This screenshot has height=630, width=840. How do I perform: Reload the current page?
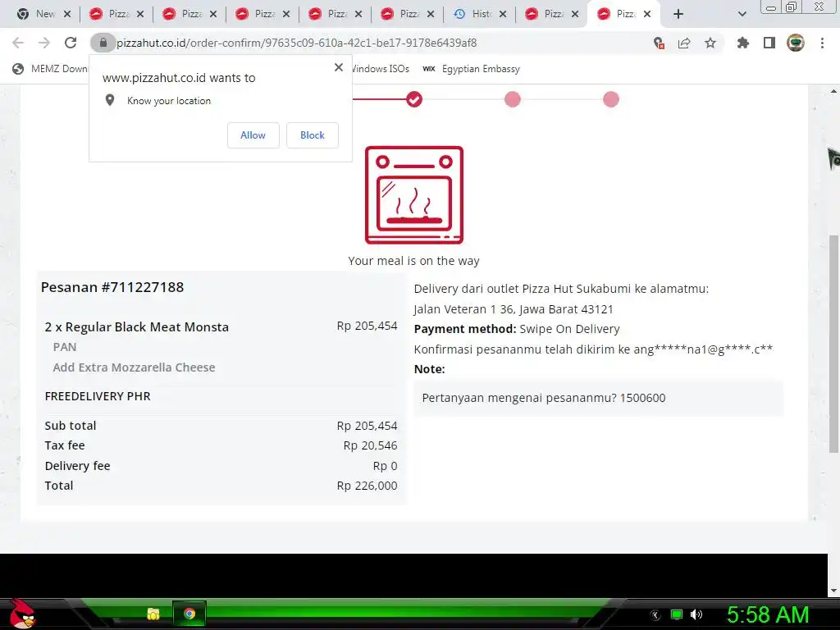point(71,43)
